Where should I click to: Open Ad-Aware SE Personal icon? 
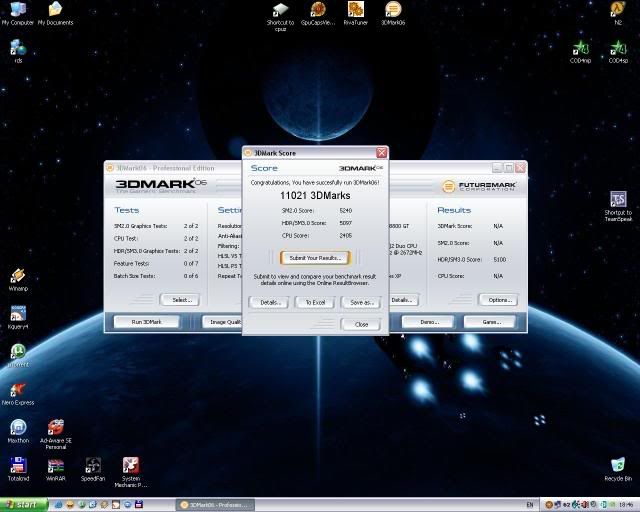click(x=56, y=428)
